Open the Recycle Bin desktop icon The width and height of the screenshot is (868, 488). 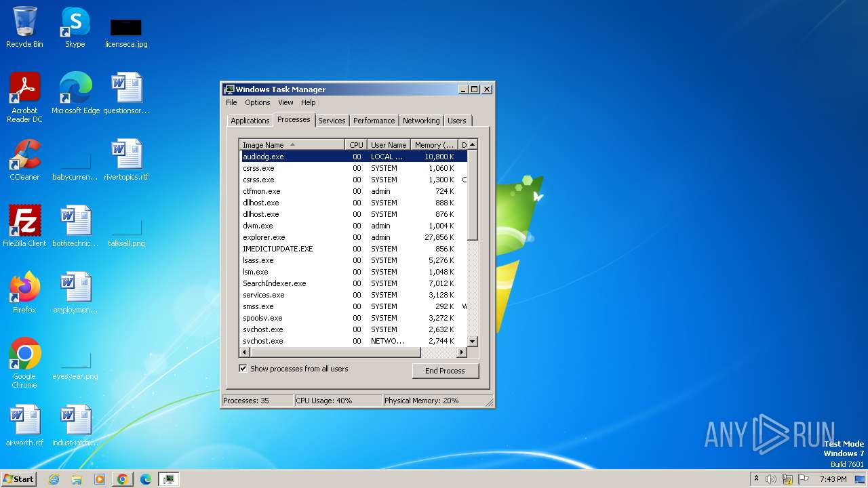24,27
